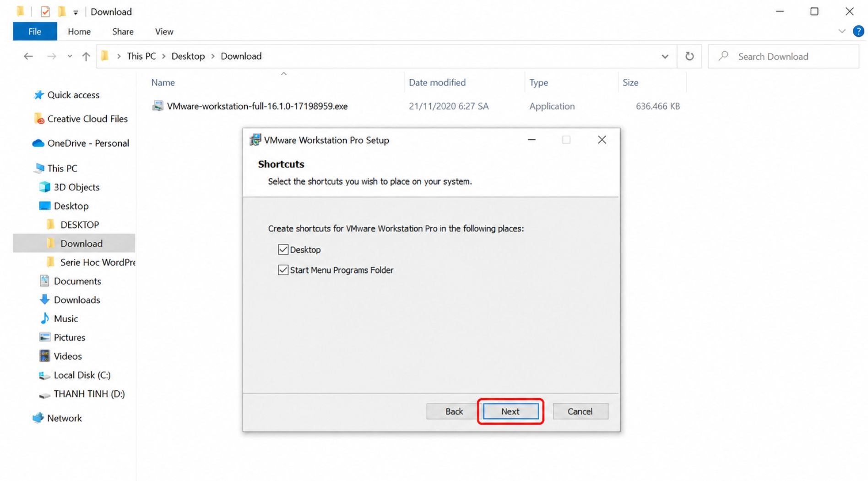868x481 pixels.
Task: Open the Recent locations dropdown arrow
Action: (x=70, y=56)
